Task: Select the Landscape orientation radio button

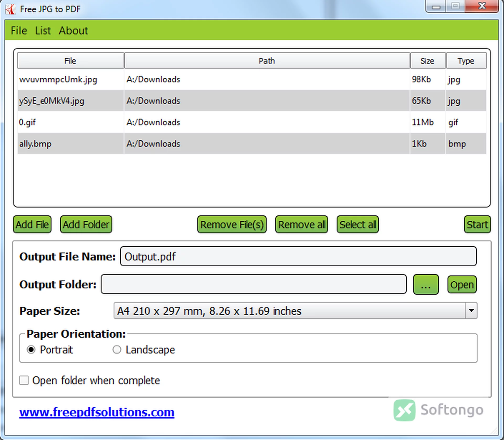Action: point(117,350)
